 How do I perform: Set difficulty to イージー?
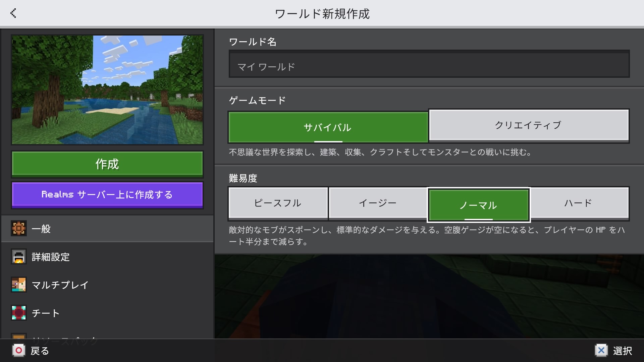tap(378, 203)
